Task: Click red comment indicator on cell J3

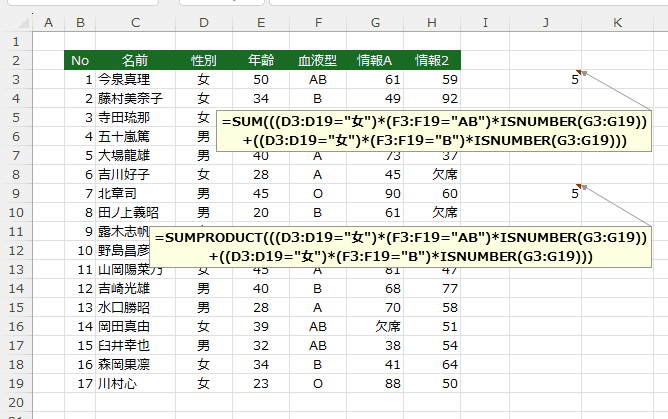Action: coord(582,73)
